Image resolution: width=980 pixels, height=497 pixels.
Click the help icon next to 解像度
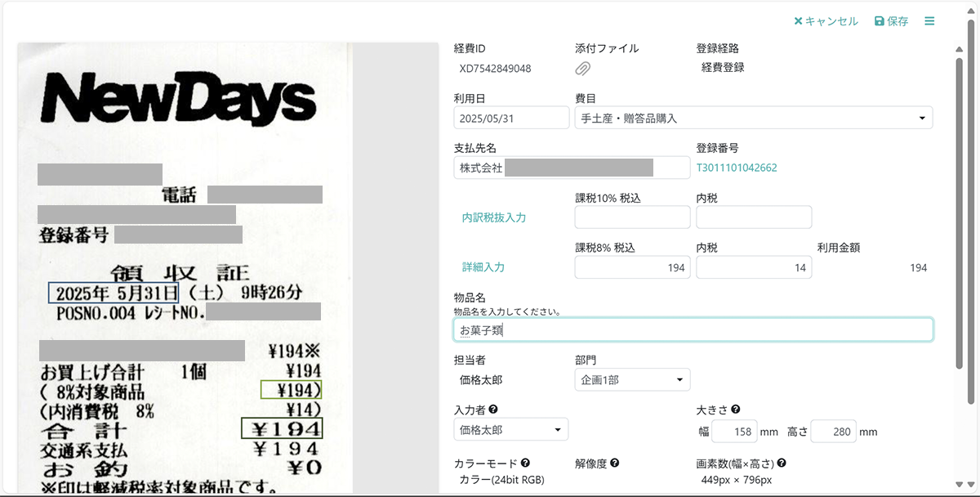[x=614, y=463]
